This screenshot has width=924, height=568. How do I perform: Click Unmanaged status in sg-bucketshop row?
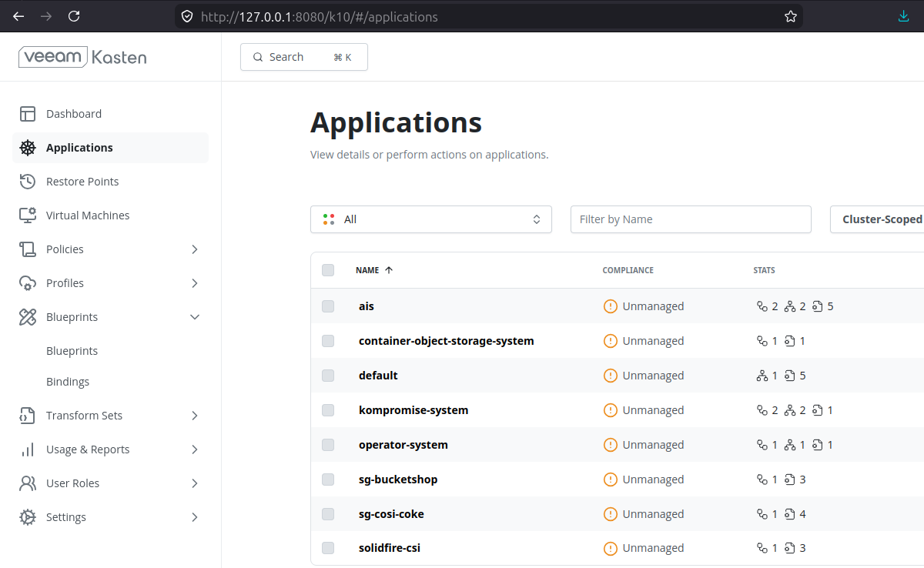click(x=653, y=479)
